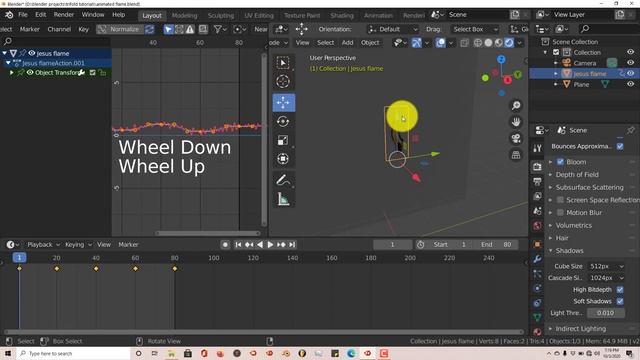
Task: Activate the Move tool
Action: point(283,102)
